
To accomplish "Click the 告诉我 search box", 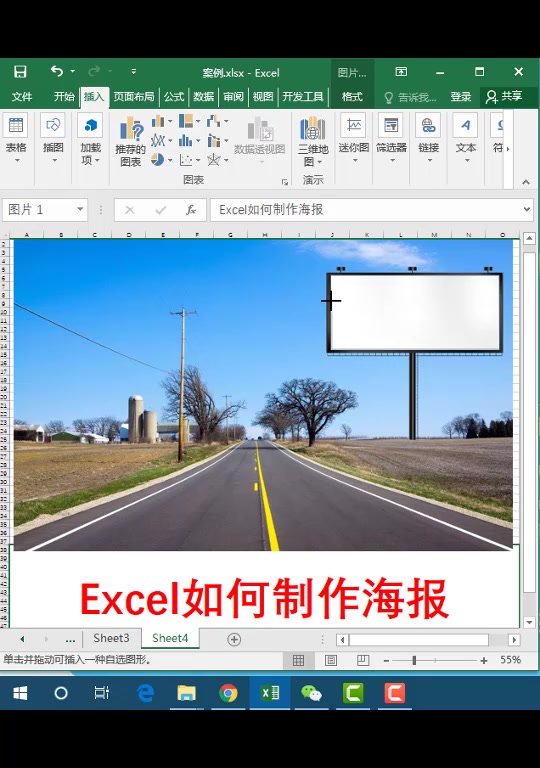I will point(411,97).
